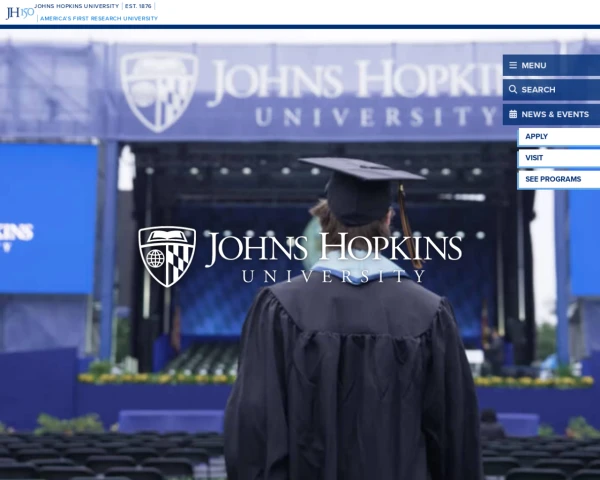600x480 pixels.
Task: Click the Est. 1876 header text
Action: (x=138, y=6)
